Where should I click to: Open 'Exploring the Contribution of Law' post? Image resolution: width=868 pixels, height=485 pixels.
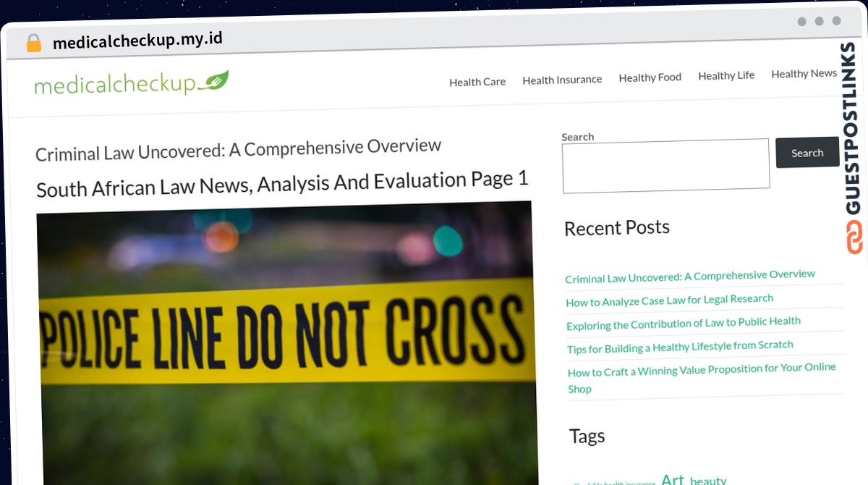point(683,323)
